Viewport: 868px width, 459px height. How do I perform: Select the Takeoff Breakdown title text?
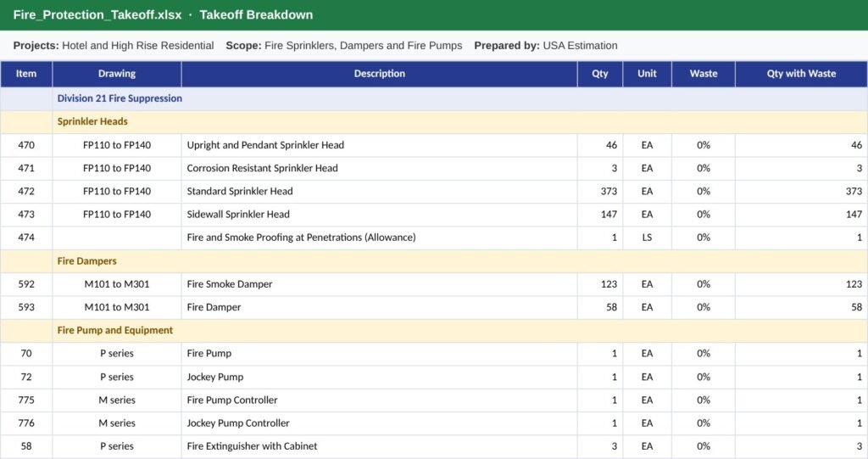(256, 15)
